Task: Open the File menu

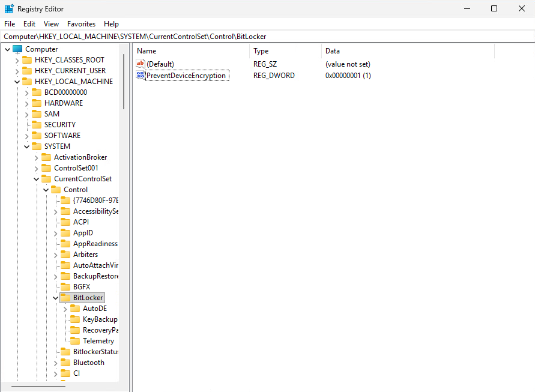Action: [10, 24]
